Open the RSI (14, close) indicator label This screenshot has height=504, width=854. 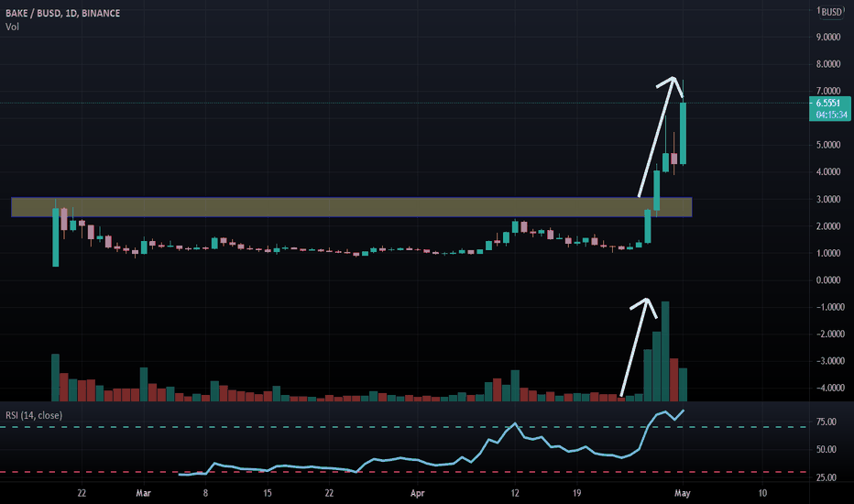click(34, 415)
